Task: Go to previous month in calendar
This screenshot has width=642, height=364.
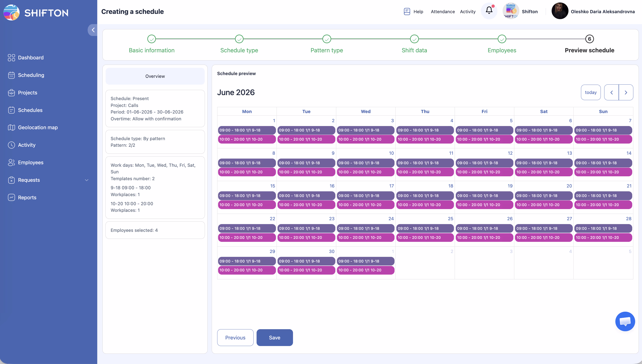Action: click(611, 93)
